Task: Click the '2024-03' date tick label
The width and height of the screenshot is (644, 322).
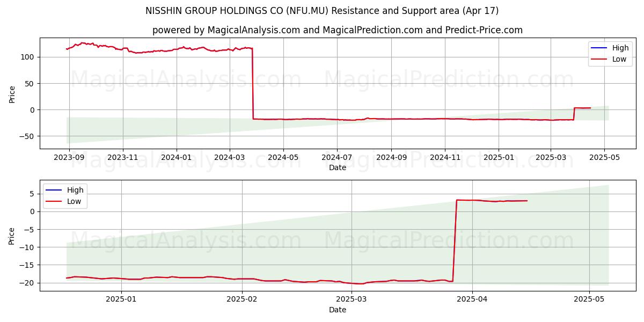Action: coord(230,158)
